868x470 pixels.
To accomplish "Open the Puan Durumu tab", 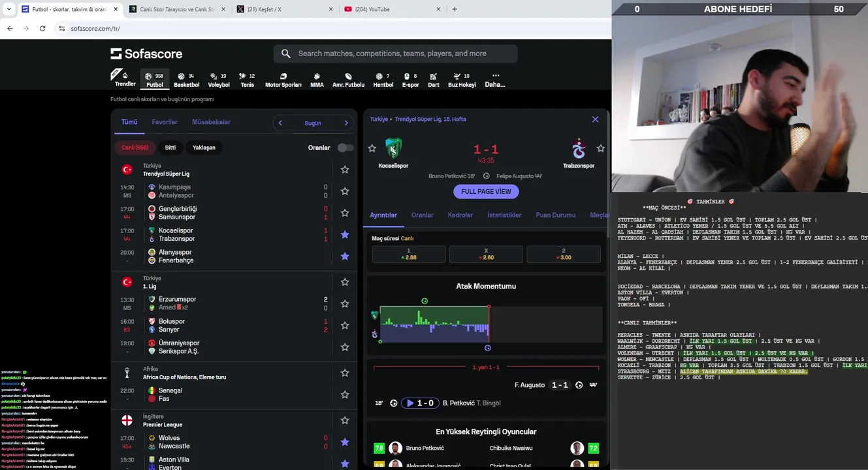I will point(556,215).
